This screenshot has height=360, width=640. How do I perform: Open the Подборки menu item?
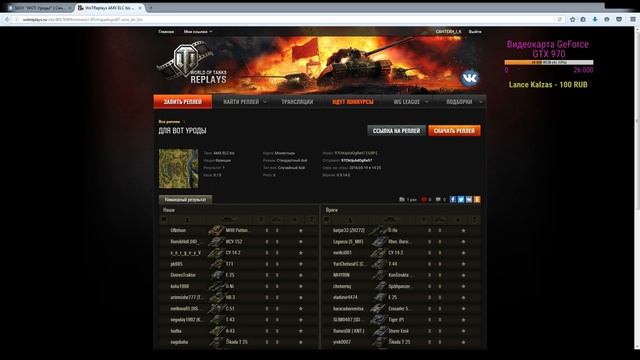[459, 102]
